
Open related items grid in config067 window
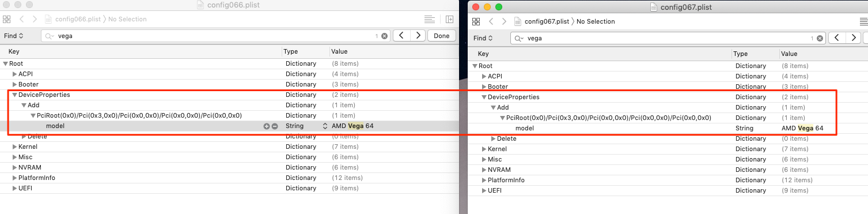(476, 21)
